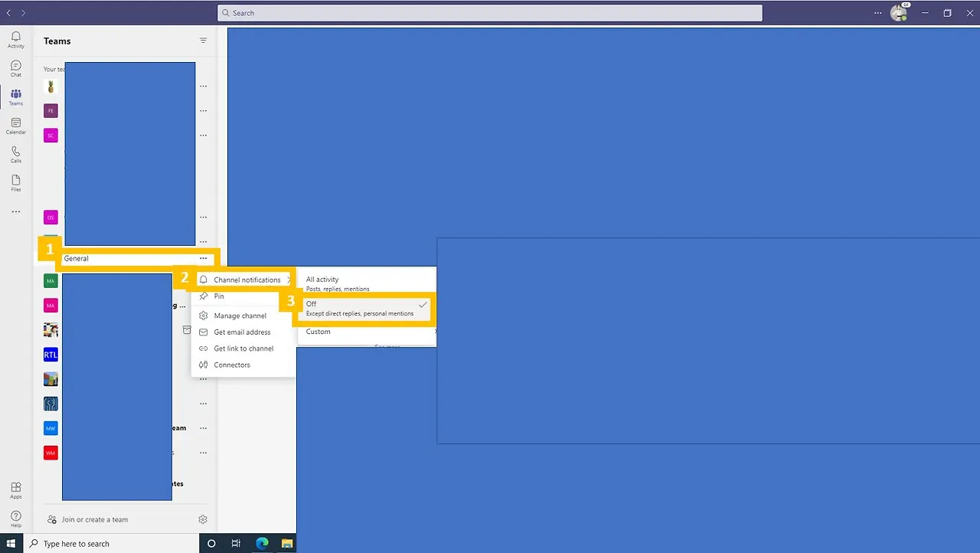Open the Windows Start menu
Screen dimensions: 980x553
(x=11, y=543)
